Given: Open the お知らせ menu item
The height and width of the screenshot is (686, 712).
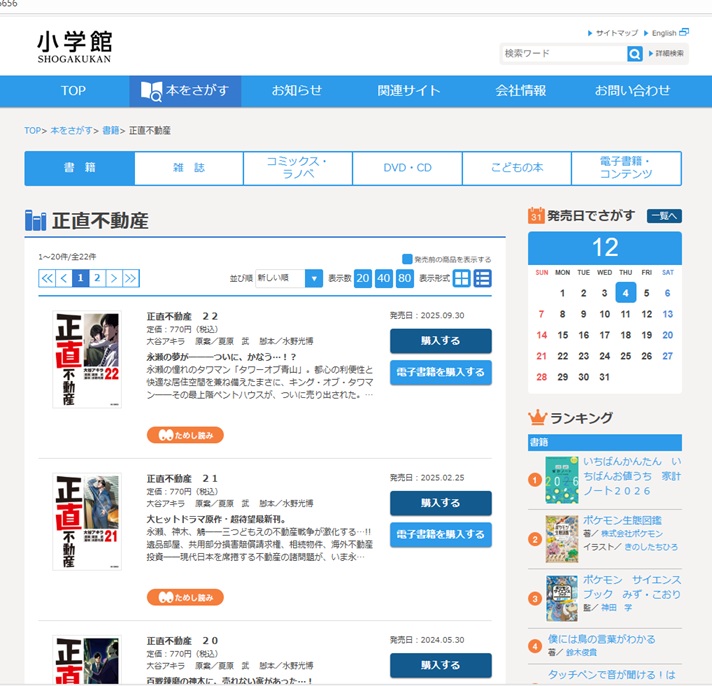Looking at the screenshot, I should pyautogui.click(x=297, y=90).
